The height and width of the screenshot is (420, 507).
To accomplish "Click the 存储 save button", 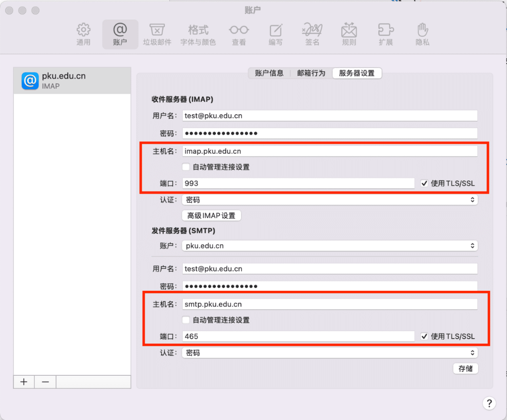I will tap(465, 368).
